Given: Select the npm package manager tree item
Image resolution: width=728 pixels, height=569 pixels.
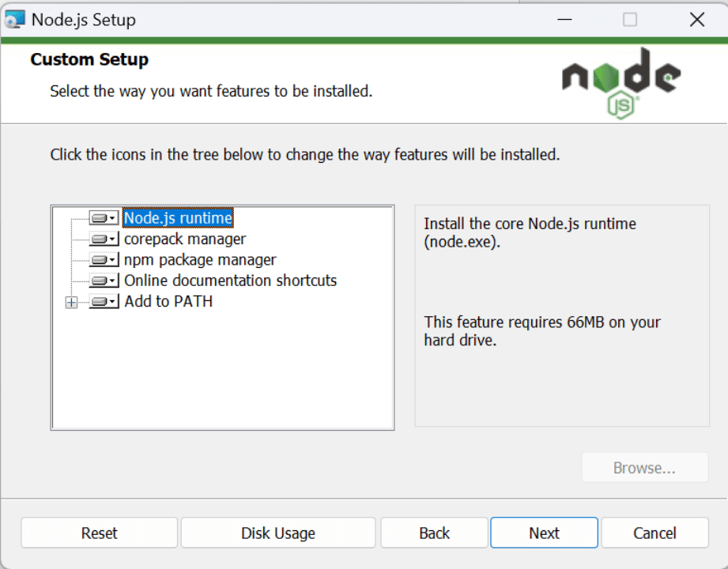Looking at the screenshot, I should (198, 259).
